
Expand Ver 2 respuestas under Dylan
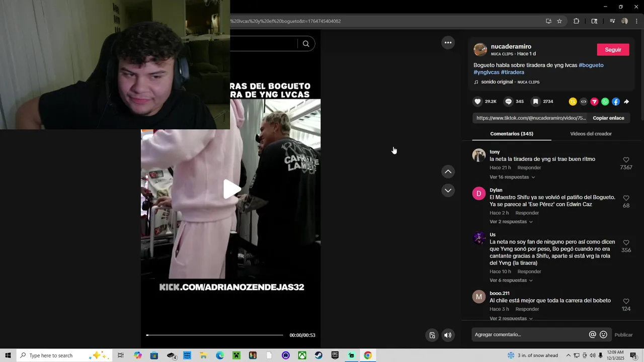511,222
